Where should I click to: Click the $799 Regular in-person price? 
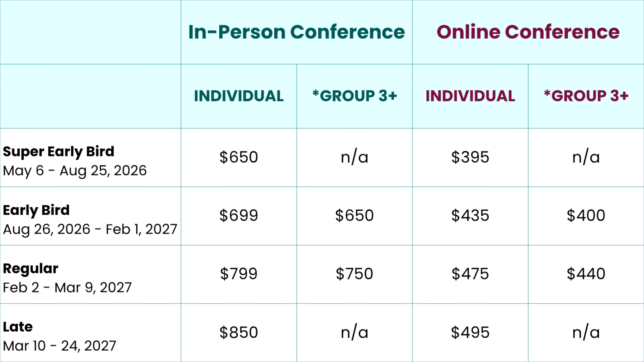click(x=239, y=274)
